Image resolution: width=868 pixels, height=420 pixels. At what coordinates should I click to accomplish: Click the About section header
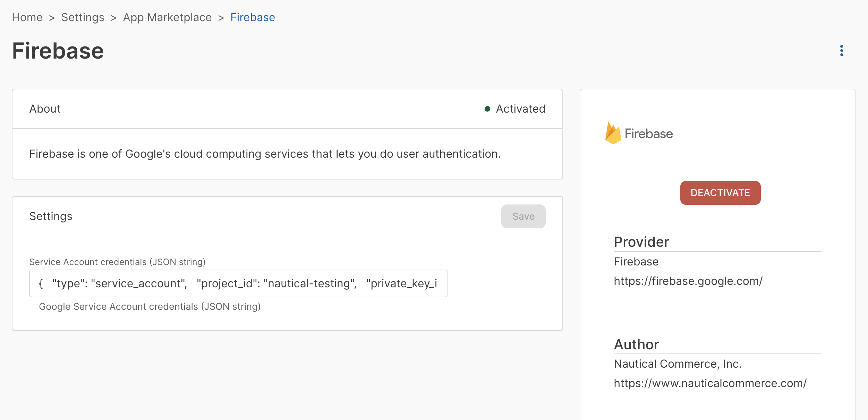click(45, 109)
